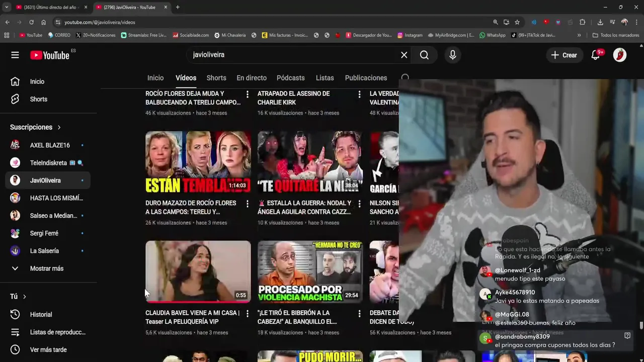Viewport: 644px width, 362px height.
Task: Open options for LE TIRÓ EL BIBERÓN video
Action: (x=359, y=314)
